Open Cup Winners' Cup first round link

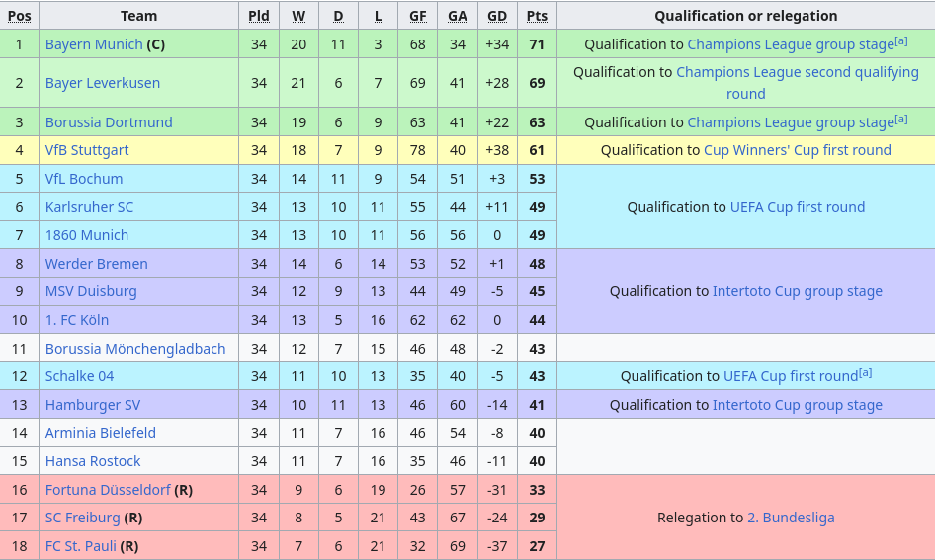tap(797, 150)
